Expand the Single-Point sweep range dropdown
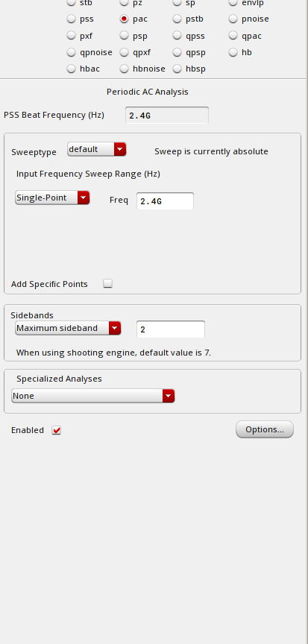Screen dimensions: 308x644 52,198
